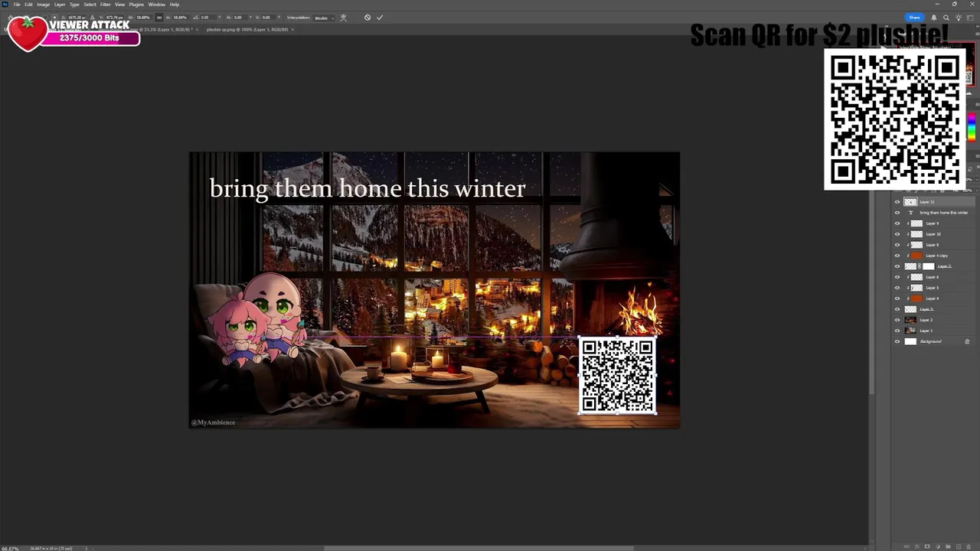Open the workspace switcher icon
Viewport: 980px width, 551px height.
[969, 18]
